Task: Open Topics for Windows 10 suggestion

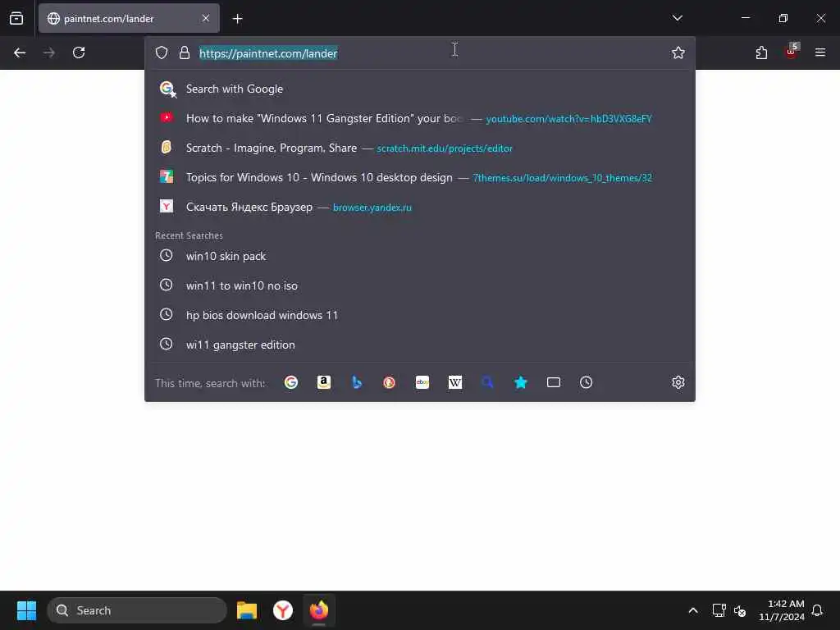Action: [x=420, y=177]
